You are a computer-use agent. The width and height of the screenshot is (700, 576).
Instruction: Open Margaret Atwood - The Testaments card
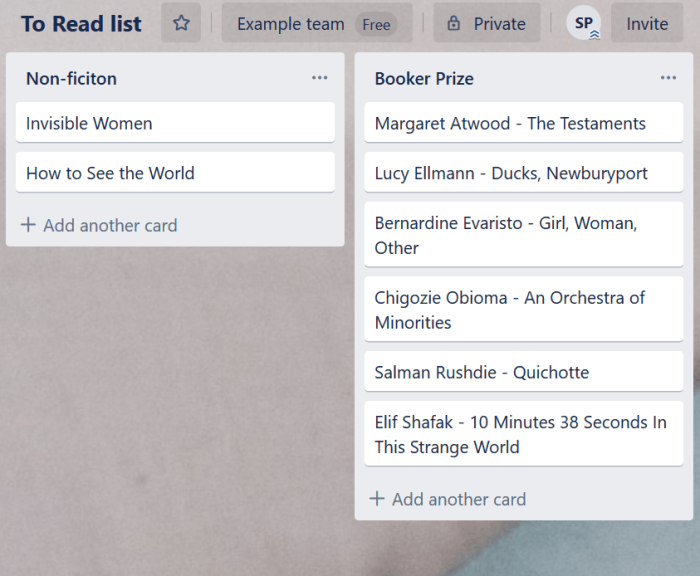point(524,122)
